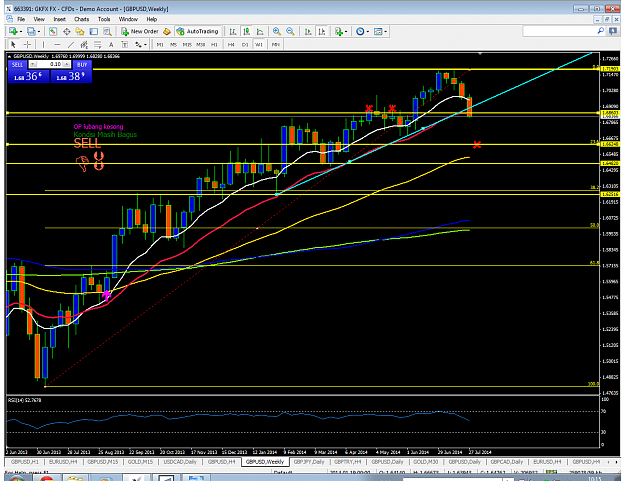The width and height of the screenshot is (625, 481).
Task: Select the Vertical Line drawing tool
Action: (43, 45)
